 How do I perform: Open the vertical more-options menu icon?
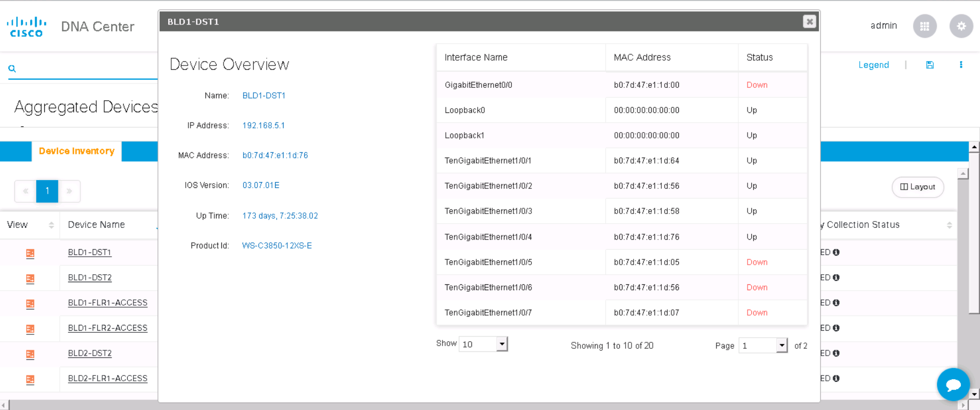click(961, 65)
